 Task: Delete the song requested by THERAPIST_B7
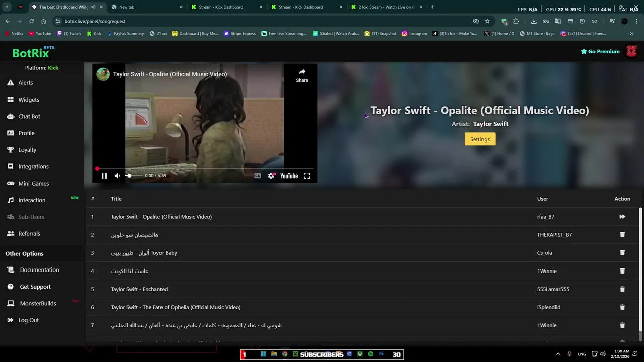(x=622, y=235)
